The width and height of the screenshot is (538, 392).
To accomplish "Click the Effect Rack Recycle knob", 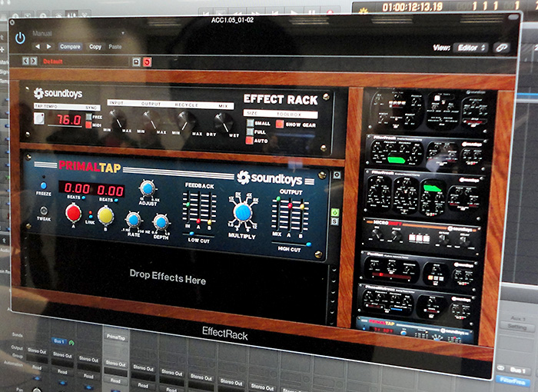I will click(x=186, y=121).
